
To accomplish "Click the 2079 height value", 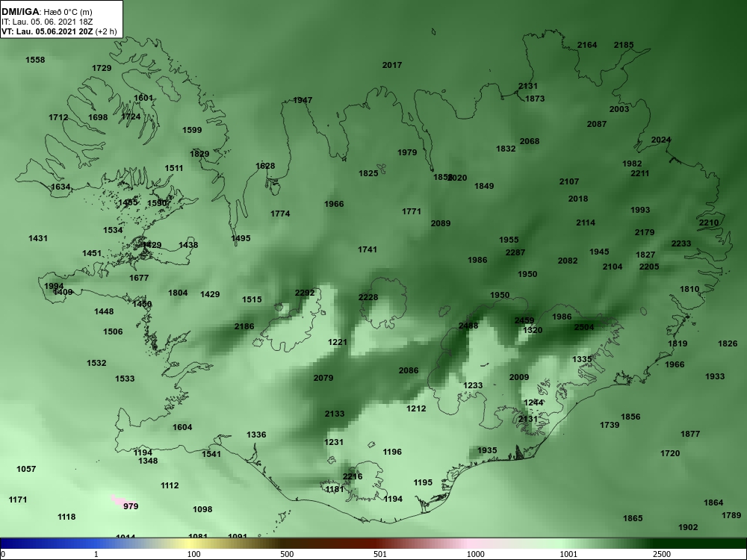I will [x=323, y=378].
